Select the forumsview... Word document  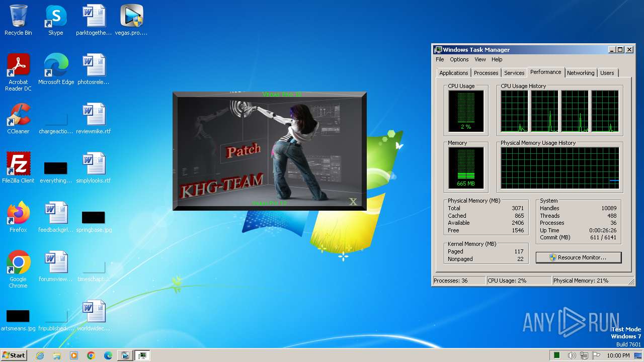[x=56, y=266]
